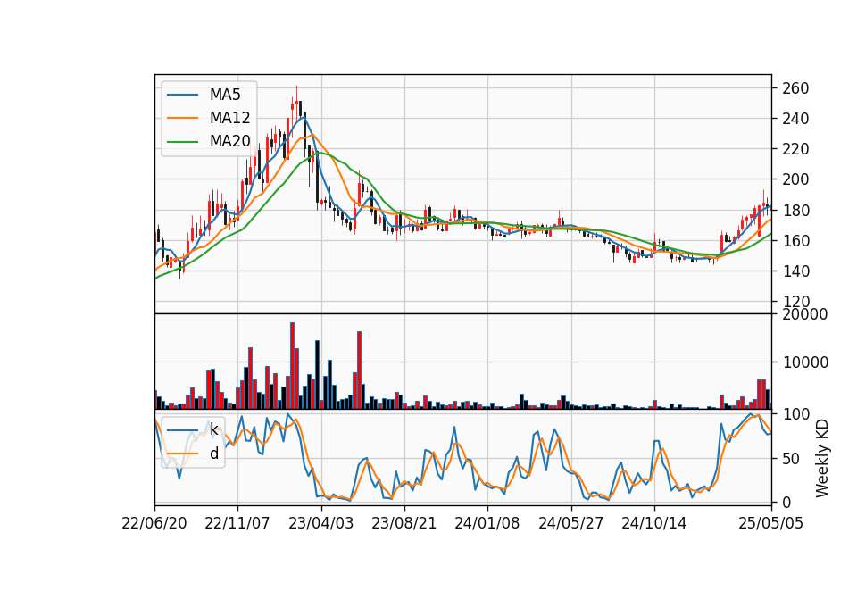
Task: Click the d legend label in KD panel
Action: (x=213, y=454)
